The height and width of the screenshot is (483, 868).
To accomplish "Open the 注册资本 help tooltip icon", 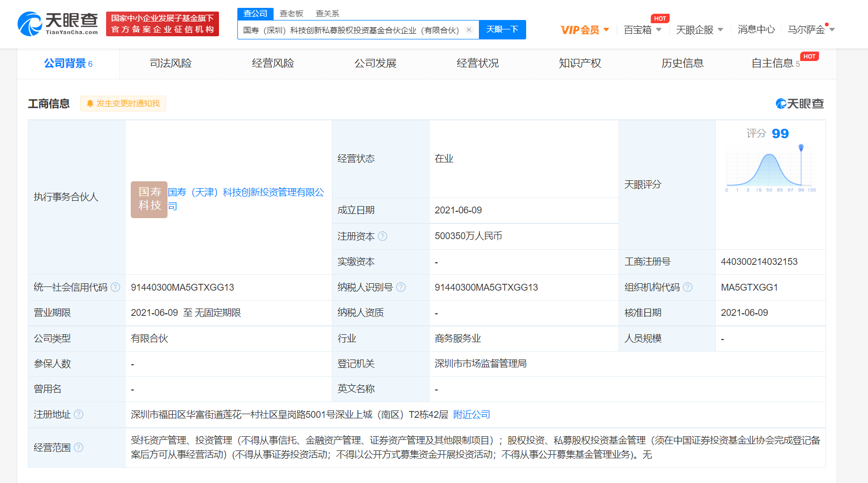I will [x=383, y=236].
